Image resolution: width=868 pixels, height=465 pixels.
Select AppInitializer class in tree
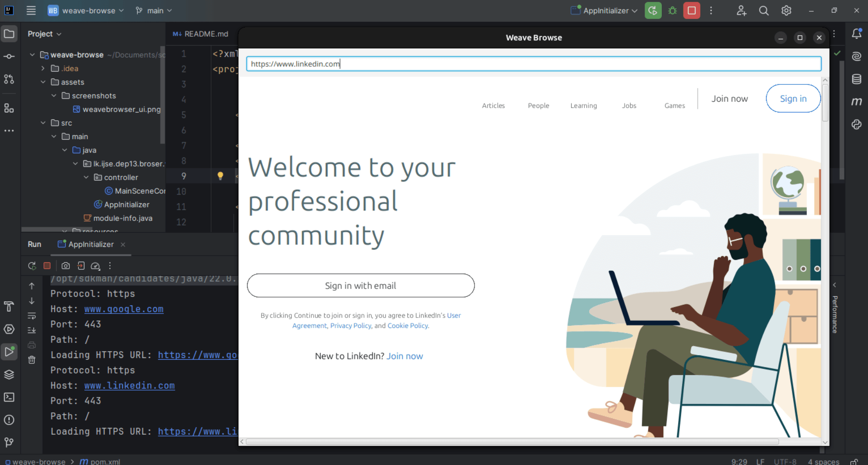(x=122, y=205)
